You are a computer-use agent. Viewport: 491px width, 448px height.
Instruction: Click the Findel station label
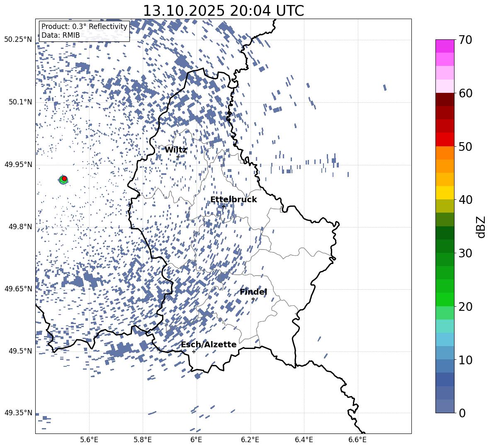tap(253, 292)
